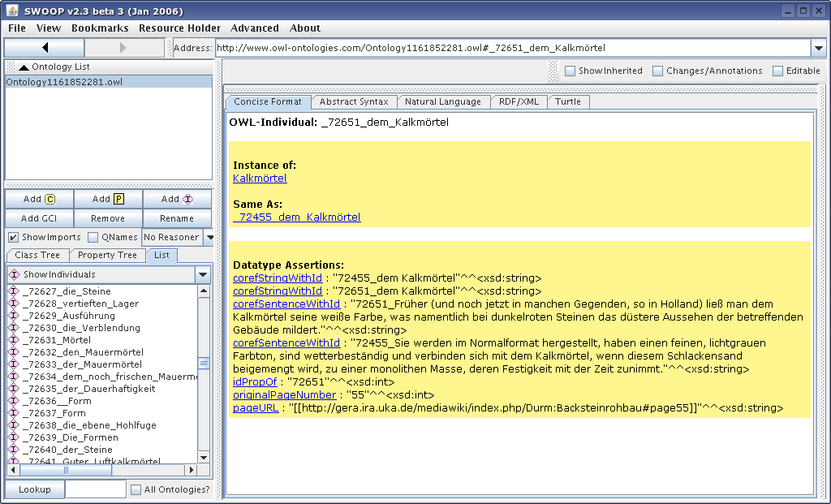Collapse the Ontology List panel triangle
This screenshot has width=831, height=504.
point(24,67)
